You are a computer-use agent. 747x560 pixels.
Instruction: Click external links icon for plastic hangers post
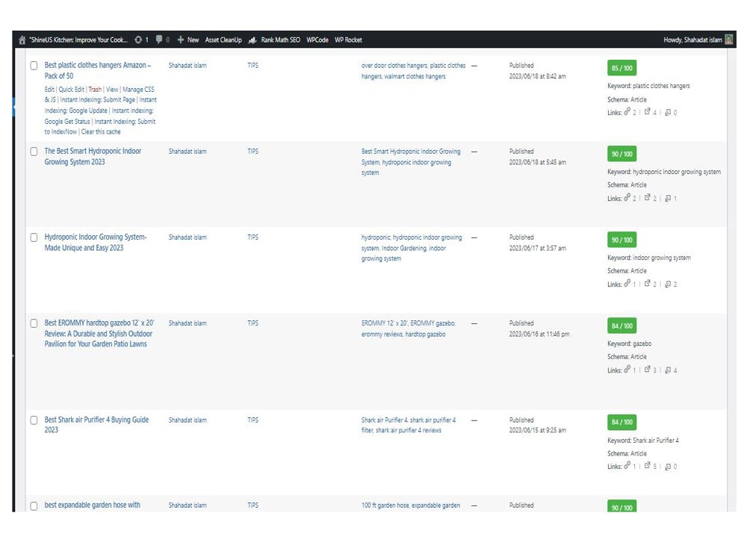click(x=648, y=112)
